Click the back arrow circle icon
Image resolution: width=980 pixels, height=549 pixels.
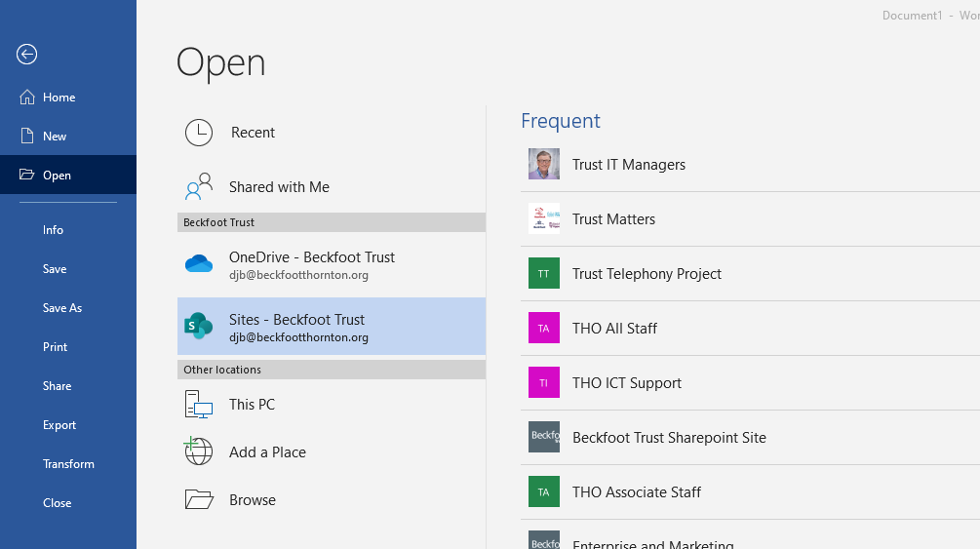(x=27, y=55)
